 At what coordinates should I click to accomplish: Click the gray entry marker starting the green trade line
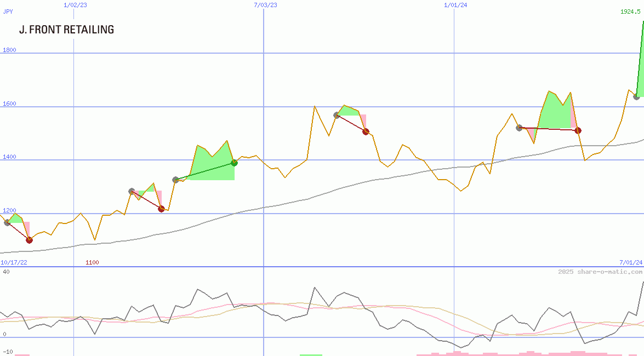[176, 180]
